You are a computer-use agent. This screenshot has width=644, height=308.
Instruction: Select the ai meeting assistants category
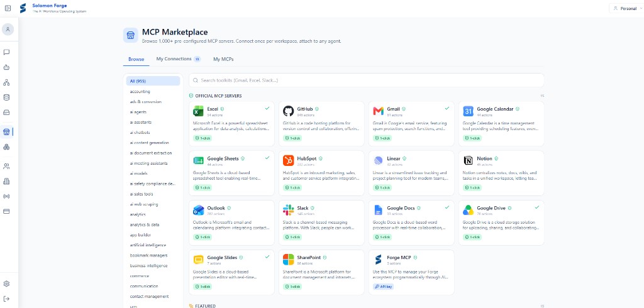tap(153, 163)
